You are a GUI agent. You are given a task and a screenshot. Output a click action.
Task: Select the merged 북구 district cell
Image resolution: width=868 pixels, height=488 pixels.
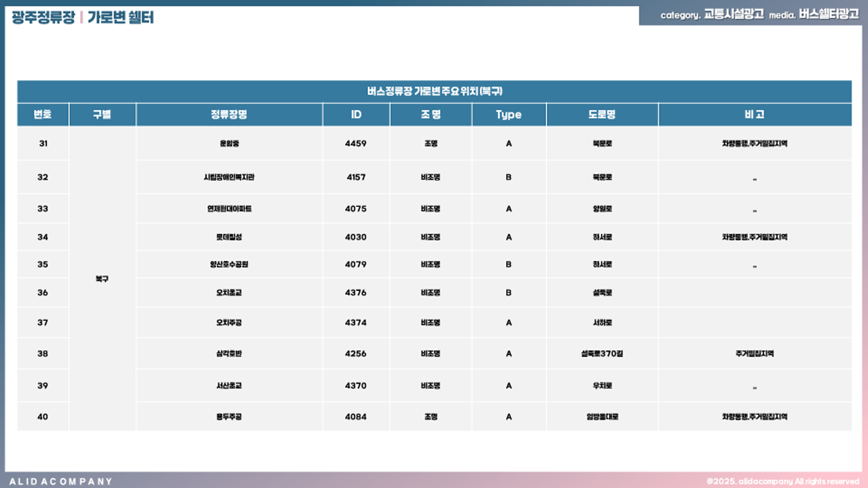[102, 279]
